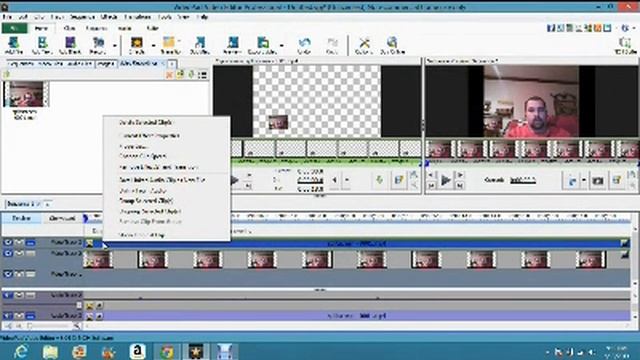Open the Help menu in menu bar

click(x=202, y=17)
